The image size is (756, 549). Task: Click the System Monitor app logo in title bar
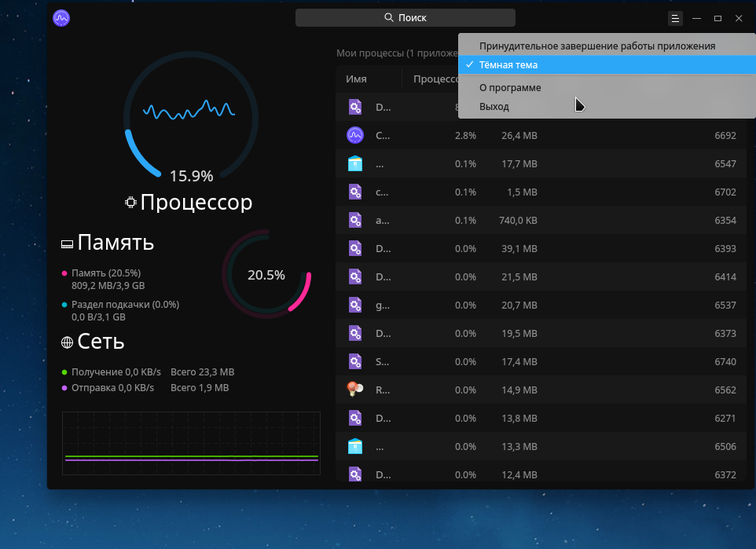pos(61,18)
